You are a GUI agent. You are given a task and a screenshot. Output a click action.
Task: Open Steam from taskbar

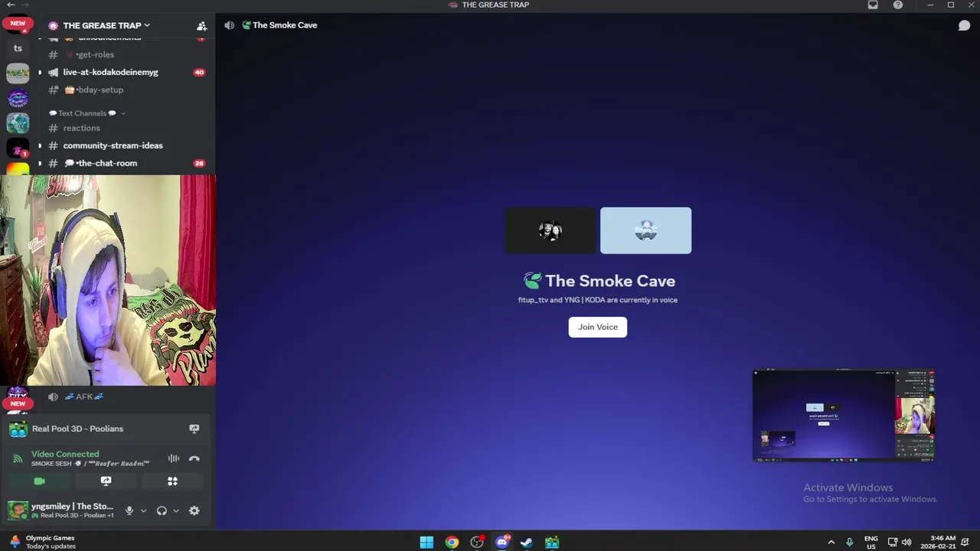coord(527,543)
